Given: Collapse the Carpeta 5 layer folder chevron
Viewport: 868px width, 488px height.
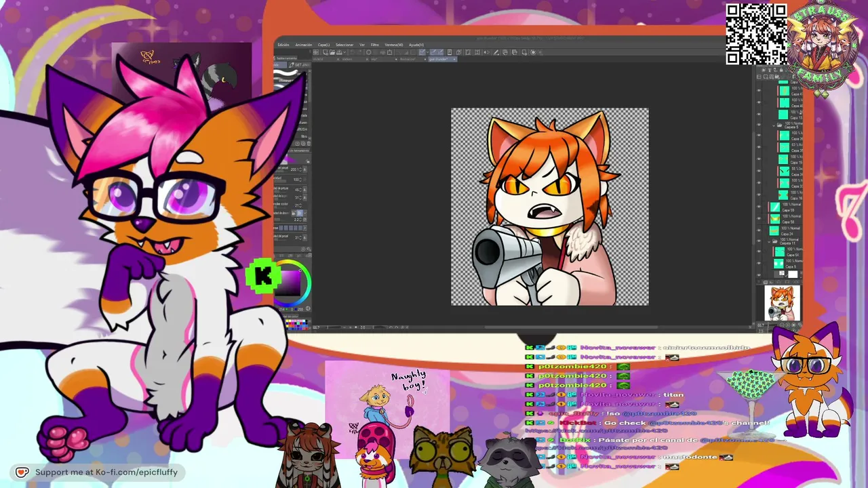Looking at the screenshot, I should click(774, 126).
